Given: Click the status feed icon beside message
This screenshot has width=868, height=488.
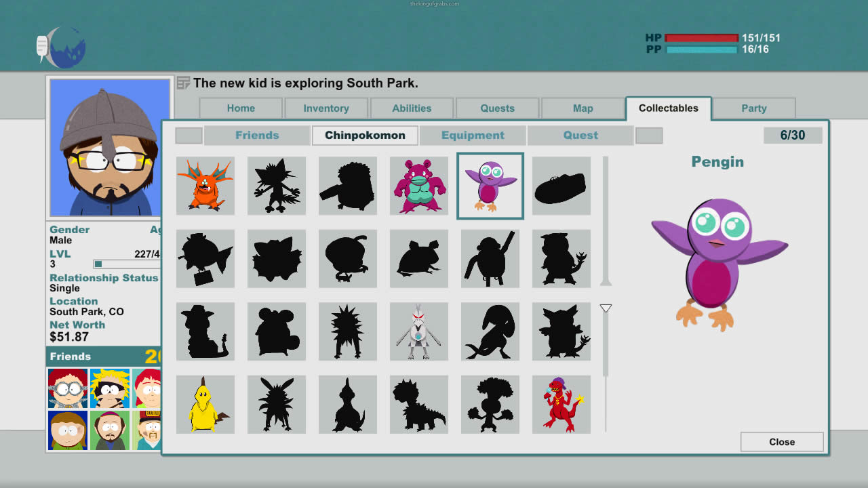Looking at the screenshot, I should [183, 83].
